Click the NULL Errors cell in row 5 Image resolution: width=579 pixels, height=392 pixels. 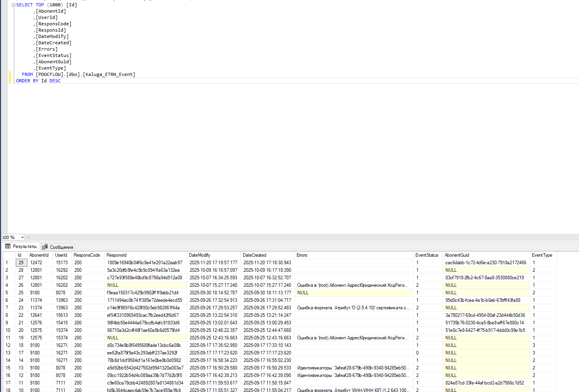point(354,293)
